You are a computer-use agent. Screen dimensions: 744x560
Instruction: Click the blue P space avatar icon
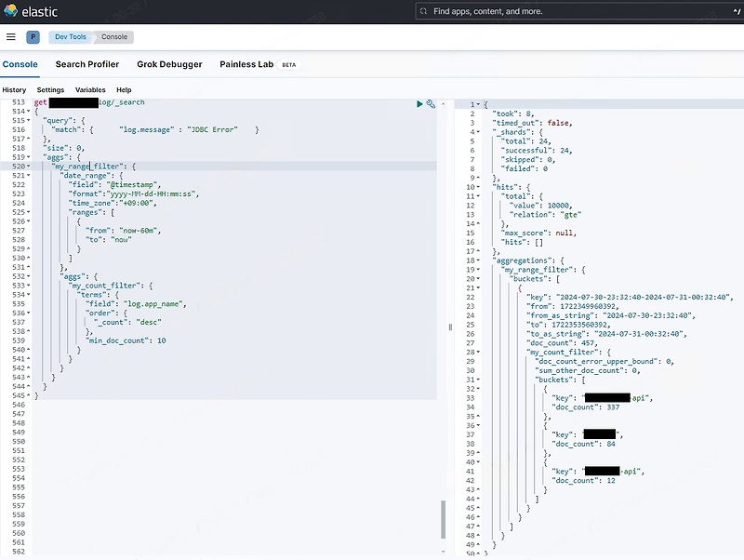point(32,37)
